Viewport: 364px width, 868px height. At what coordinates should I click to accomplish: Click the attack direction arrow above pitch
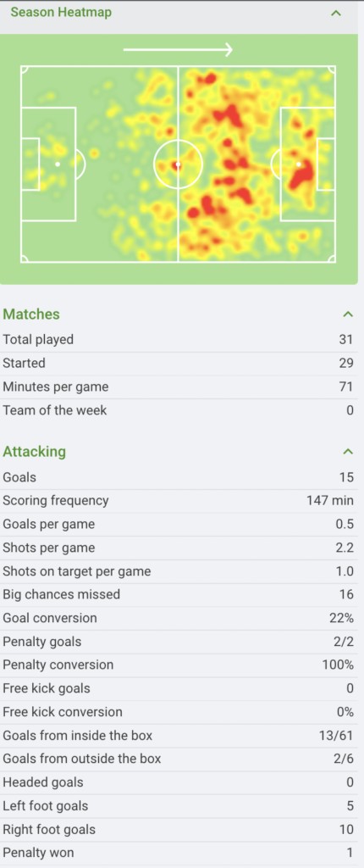tap(178, 50)
